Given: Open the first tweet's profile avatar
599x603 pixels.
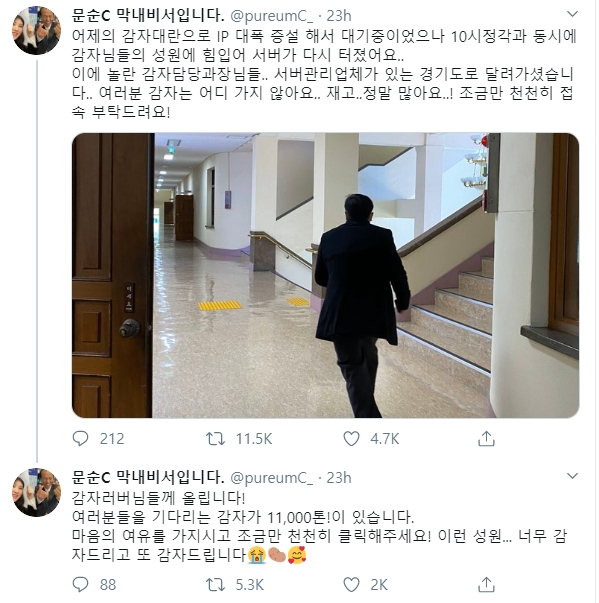Looking at the screenshot, I should pyautogui.click(x=37, y=30).
